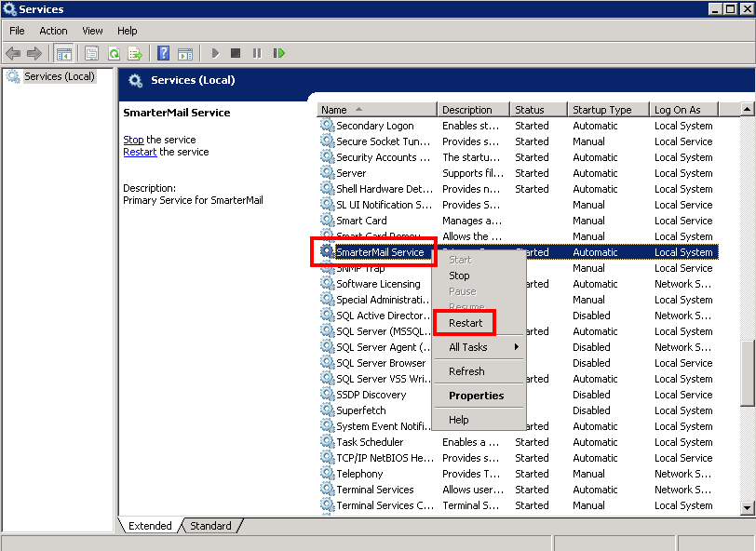Click the gear icon beside Security Accounts

(328, 157)
